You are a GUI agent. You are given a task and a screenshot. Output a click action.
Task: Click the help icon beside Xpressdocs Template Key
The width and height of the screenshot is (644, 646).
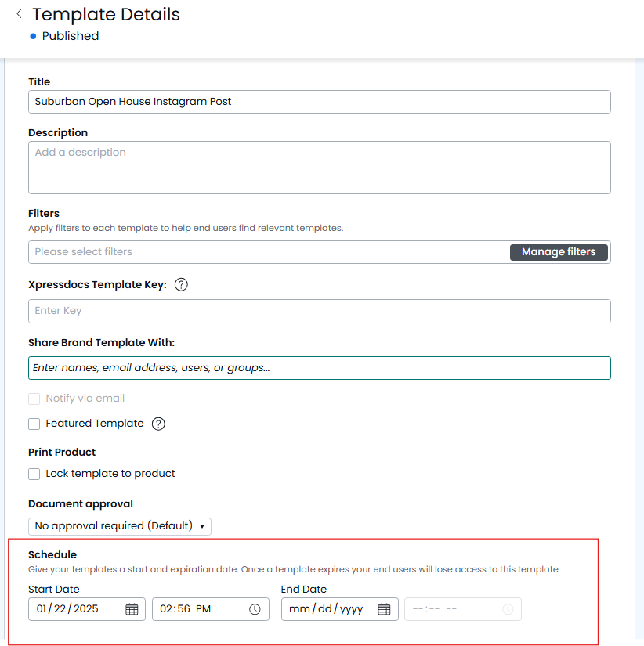click(181, 285)
